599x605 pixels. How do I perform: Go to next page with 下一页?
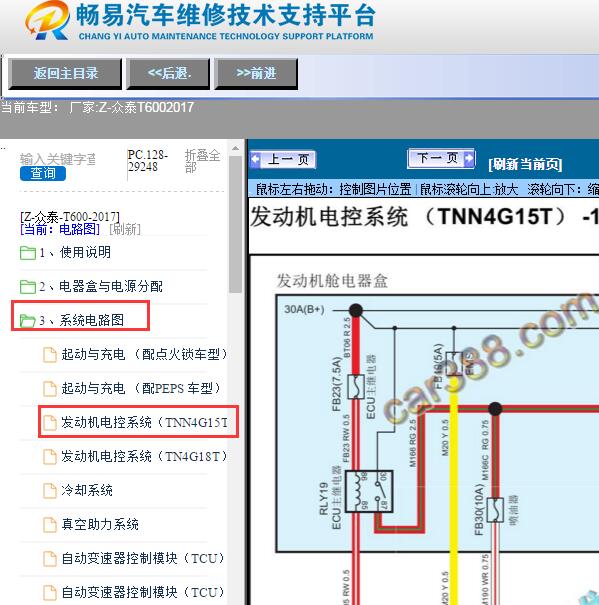tap(441, 158)
